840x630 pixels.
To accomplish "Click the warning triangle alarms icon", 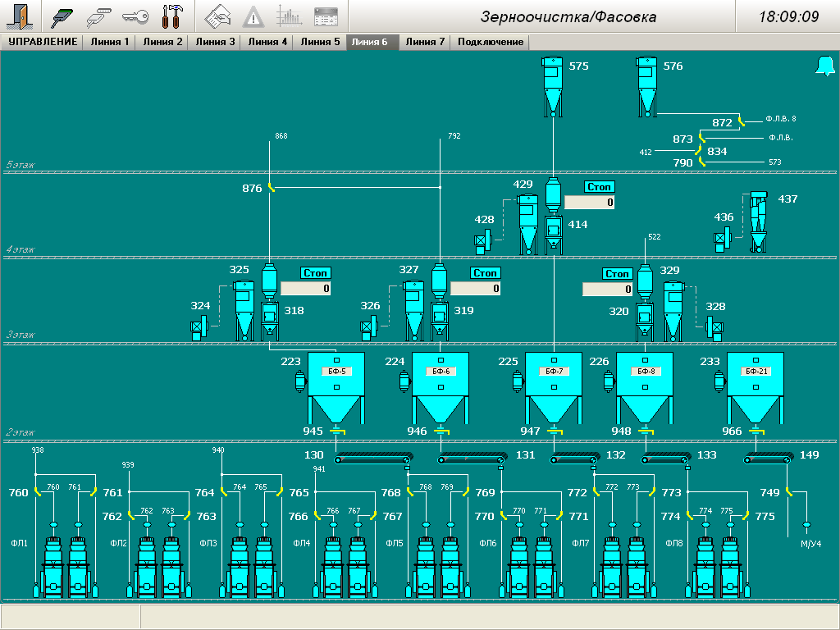I will (x=253, y=16).
